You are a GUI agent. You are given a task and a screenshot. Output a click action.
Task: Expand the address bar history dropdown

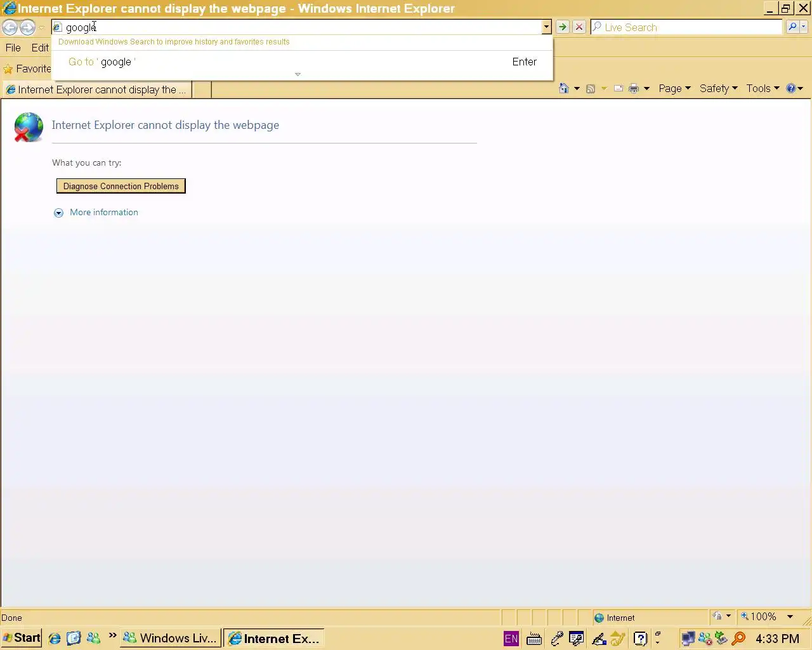click(x=546, y=27)
